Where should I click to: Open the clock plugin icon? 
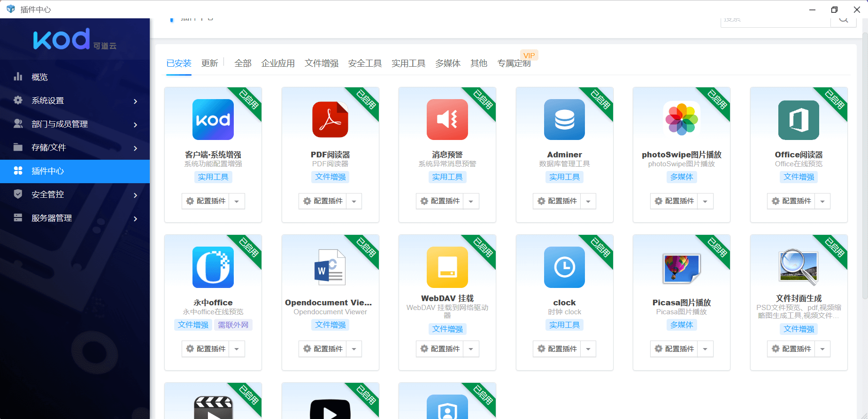564,267
